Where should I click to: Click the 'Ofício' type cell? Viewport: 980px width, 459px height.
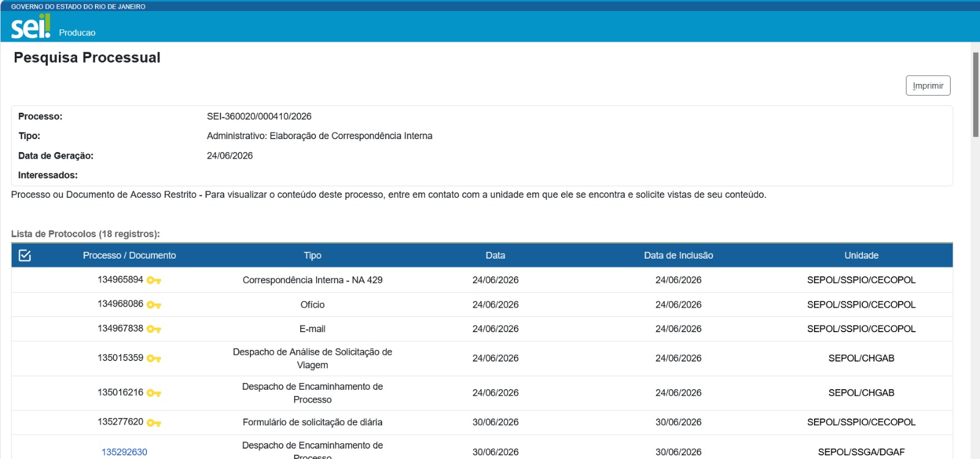click(x=312, y=305)
